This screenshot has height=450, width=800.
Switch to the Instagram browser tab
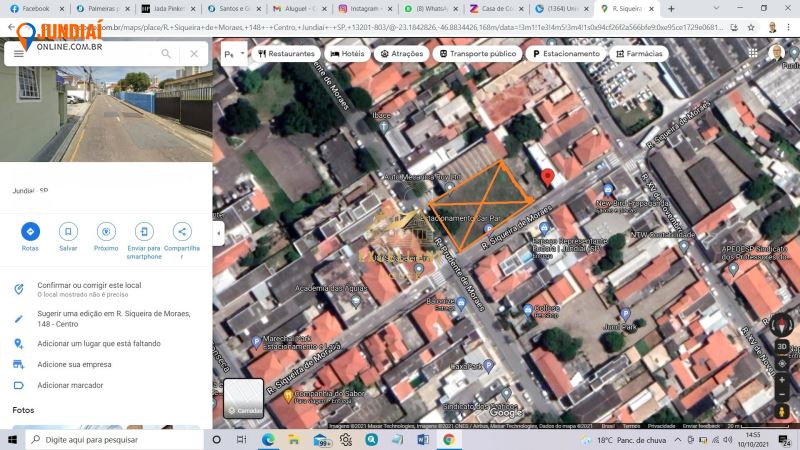(365, 9)
